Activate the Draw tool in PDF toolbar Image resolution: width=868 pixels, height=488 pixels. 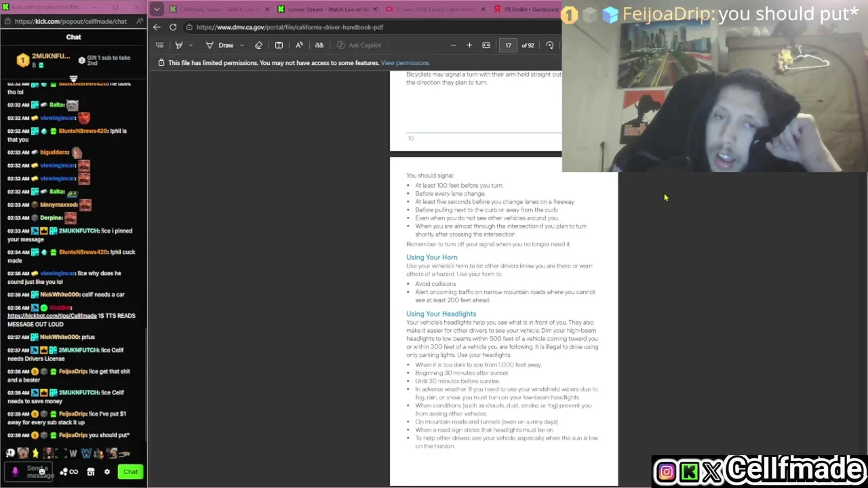pos(220,45)
